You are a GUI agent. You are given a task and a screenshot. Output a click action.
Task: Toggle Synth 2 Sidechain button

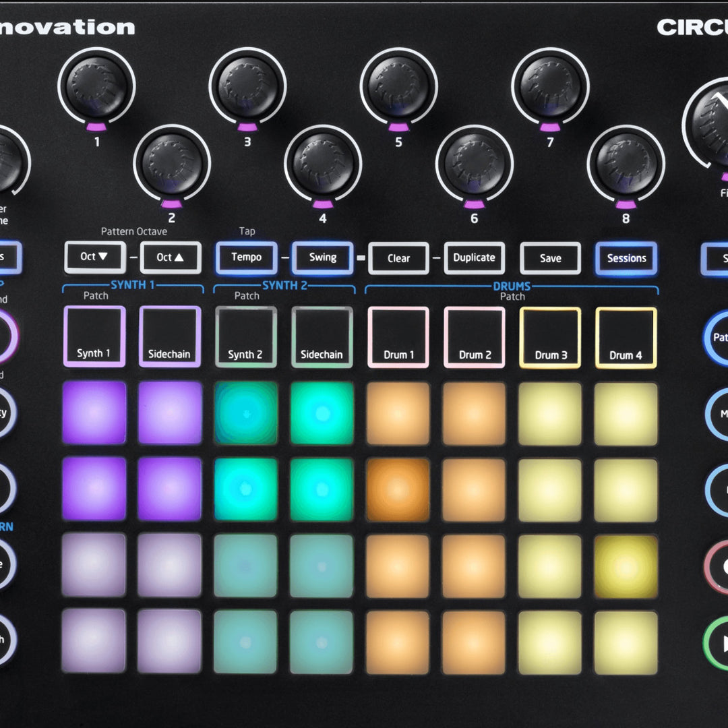tap(322, 338)
